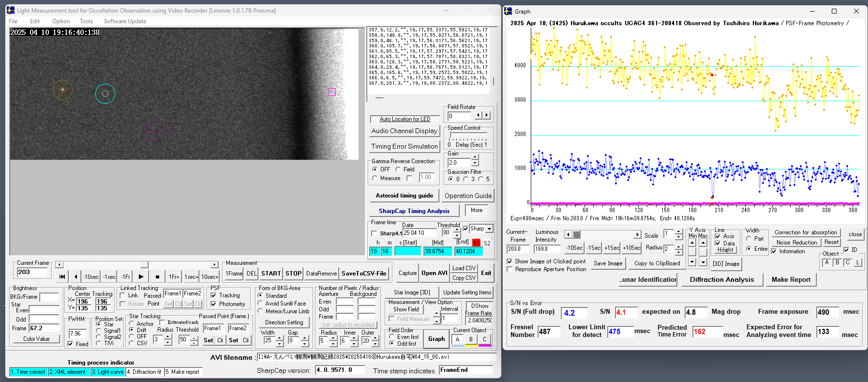Increase the graph Scale value
Image resolution: width=868 pixels, height=382 pixels.
[x=678, y=232]
